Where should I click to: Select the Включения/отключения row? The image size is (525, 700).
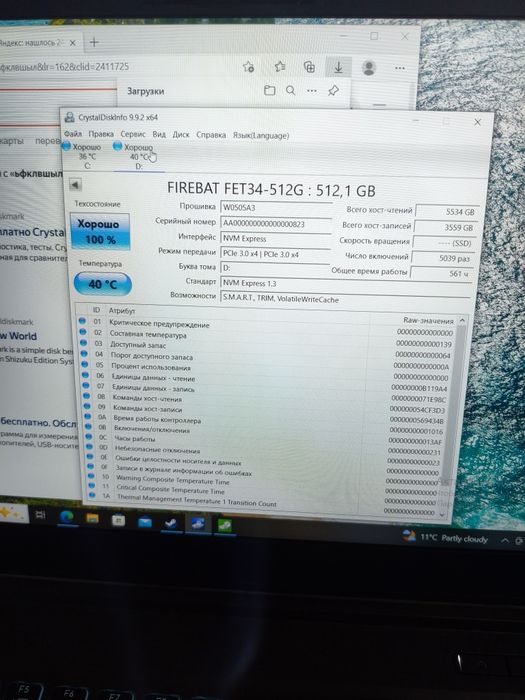pos(267,433)
